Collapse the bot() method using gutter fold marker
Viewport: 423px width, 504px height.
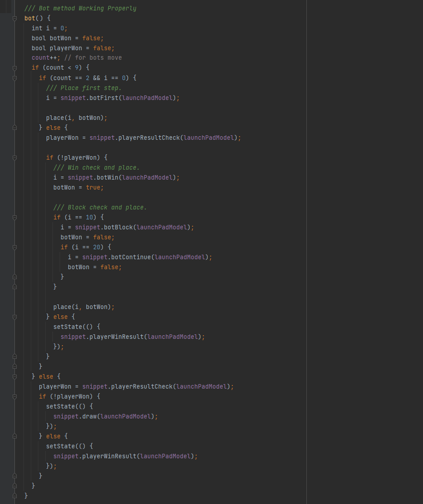pyautogui.click(x=14, y=19)
